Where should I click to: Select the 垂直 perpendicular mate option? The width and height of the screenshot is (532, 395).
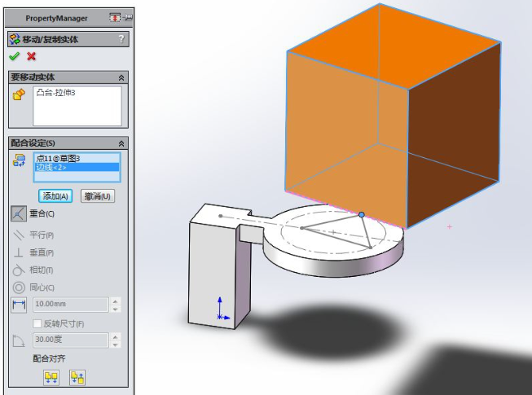point(33,252)
